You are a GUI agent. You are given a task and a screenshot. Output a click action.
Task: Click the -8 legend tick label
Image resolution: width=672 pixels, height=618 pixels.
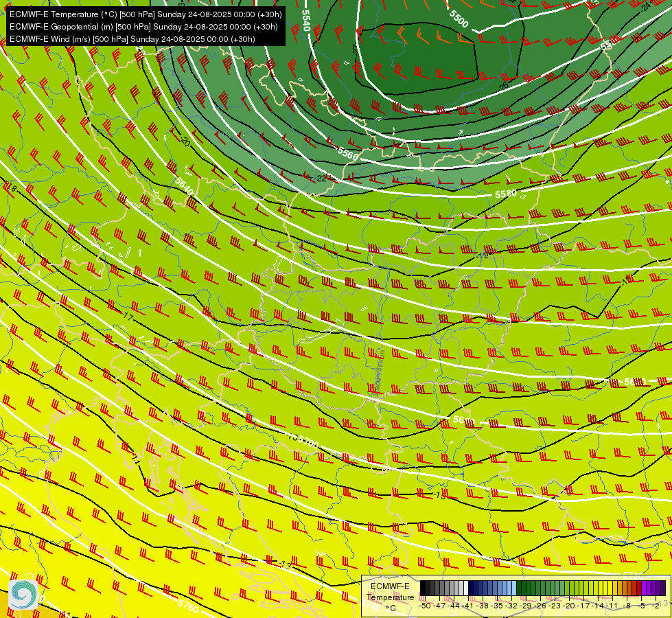click(x=627, y=606)
